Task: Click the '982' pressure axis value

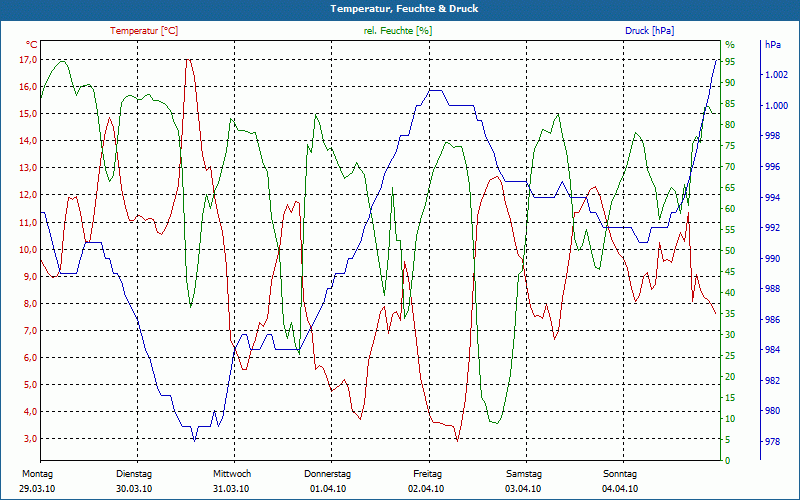Action: click(772, 380)
